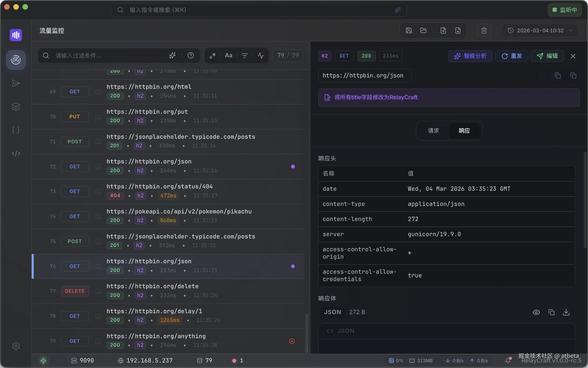Save the capture session with the save icon
The width and height of the screenshot is (588, 368).
click(x=409, y=30)
